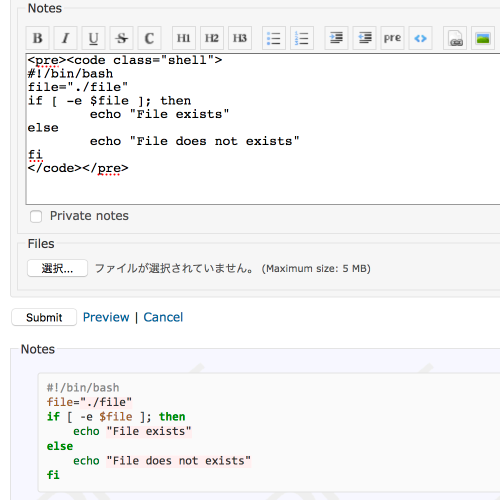Viewport: 500px width, 500px height.
Task: Insert Heading 1 markup
Action: 184,38
